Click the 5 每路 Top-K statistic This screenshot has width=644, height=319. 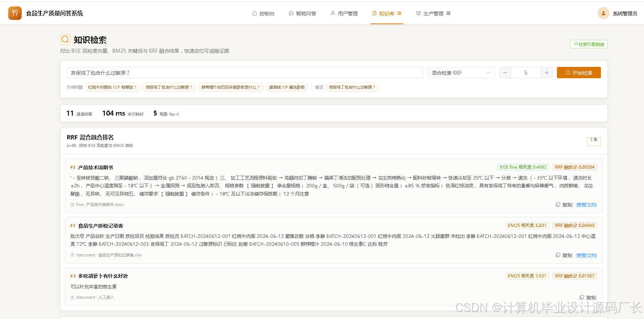coord(166,113)
